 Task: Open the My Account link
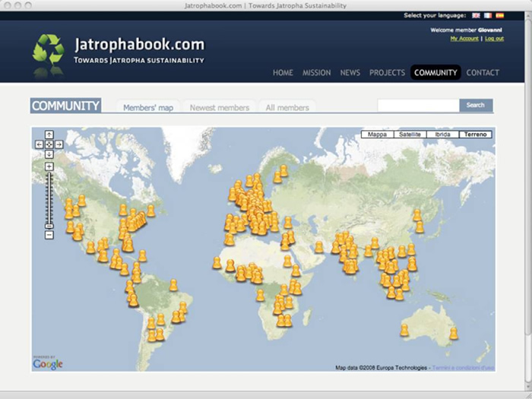pyautogui.click(x=464, y=39)
